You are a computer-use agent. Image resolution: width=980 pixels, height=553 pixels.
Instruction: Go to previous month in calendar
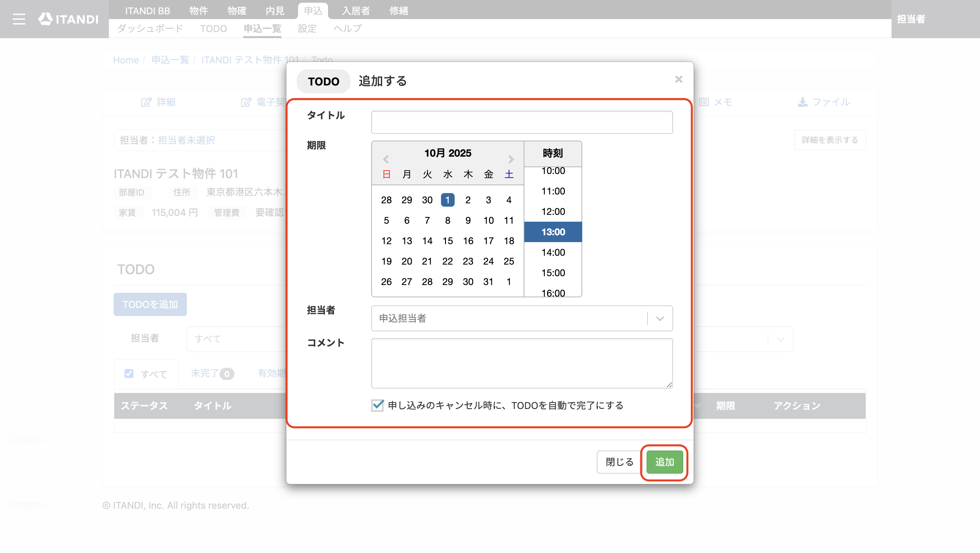coord(386,159)
